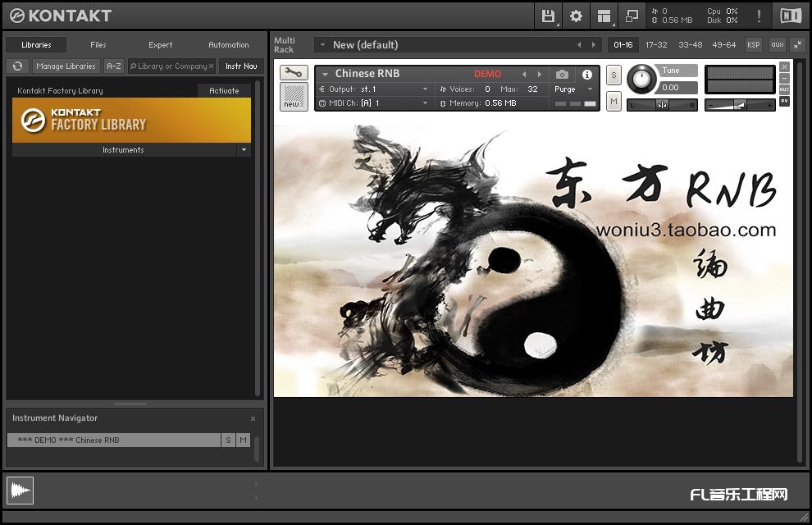The image size is (812, 525).
Task: Click the workspace view layout icon
Action: 604,16
